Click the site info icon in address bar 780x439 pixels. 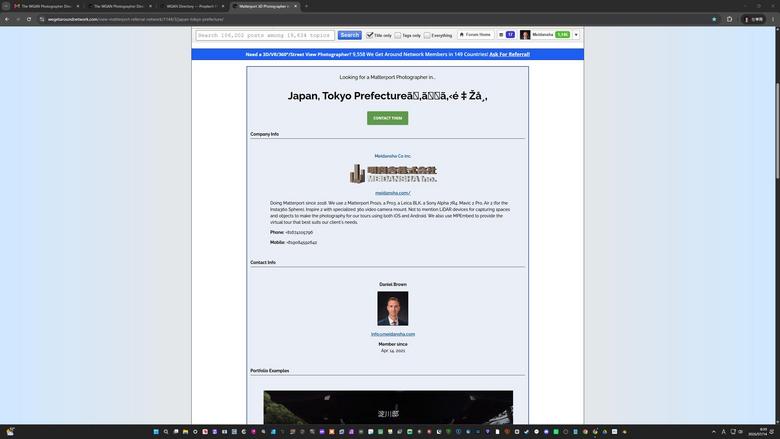[42, 19]
